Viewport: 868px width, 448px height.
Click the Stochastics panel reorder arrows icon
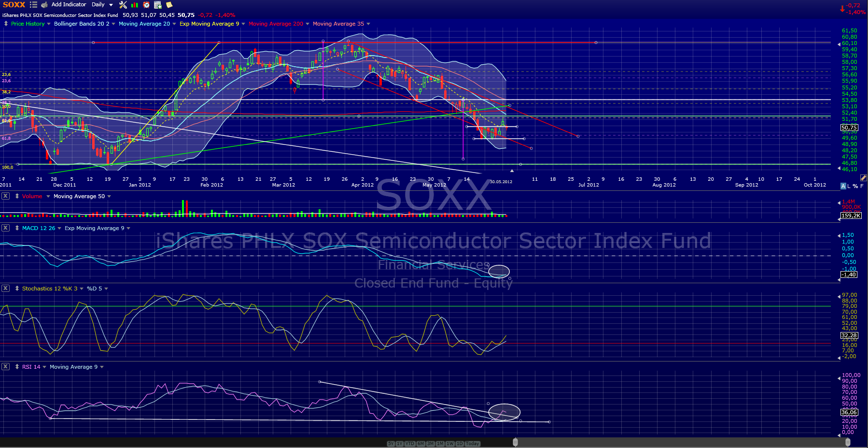pyautogui.click(x=17, y=289)
